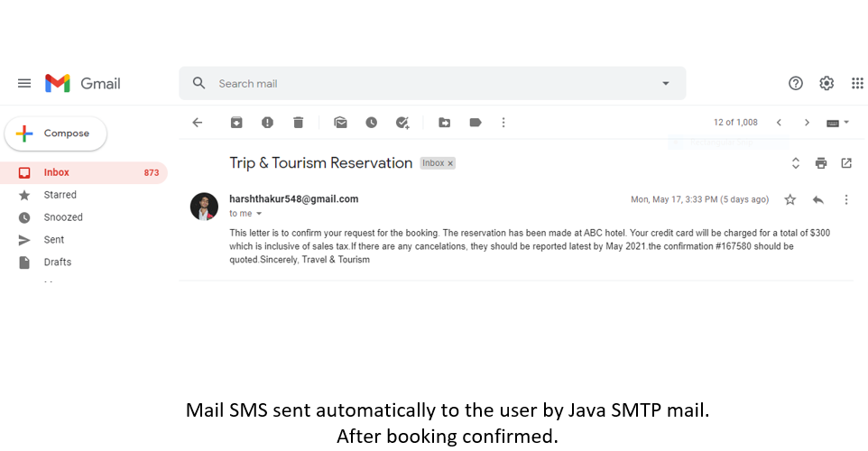
Task: Add email to Tasks
Action: click(x=402, y=123)
